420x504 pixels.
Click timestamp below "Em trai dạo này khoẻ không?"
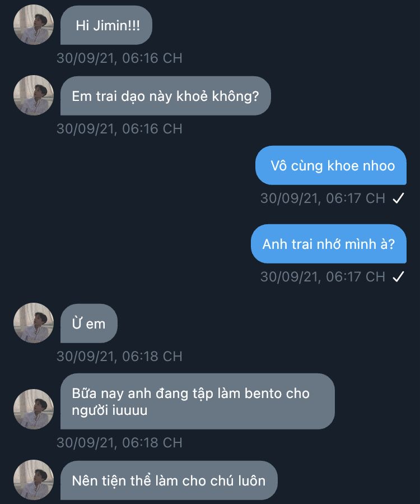point(119,129)
